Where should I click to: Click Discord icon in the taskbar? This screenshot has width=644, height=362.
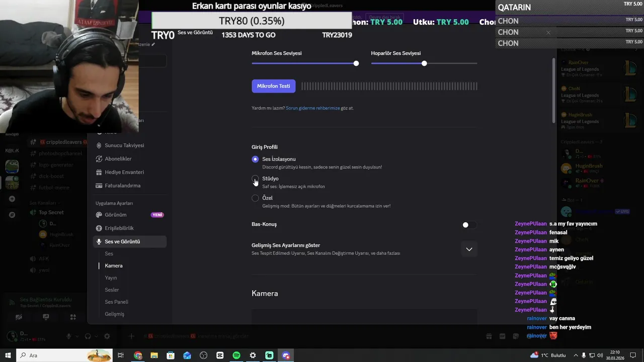click(286, 355)
